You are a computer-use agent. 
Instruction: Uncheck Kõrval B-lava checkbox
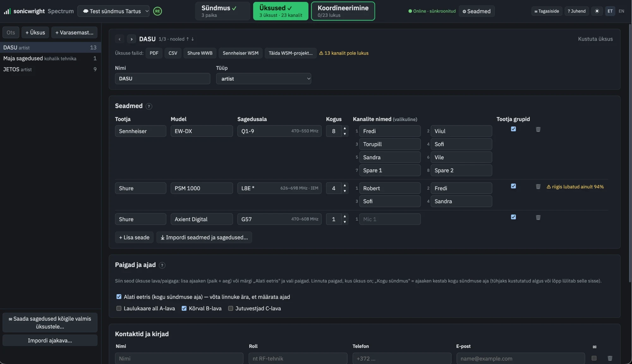point(184,308)
